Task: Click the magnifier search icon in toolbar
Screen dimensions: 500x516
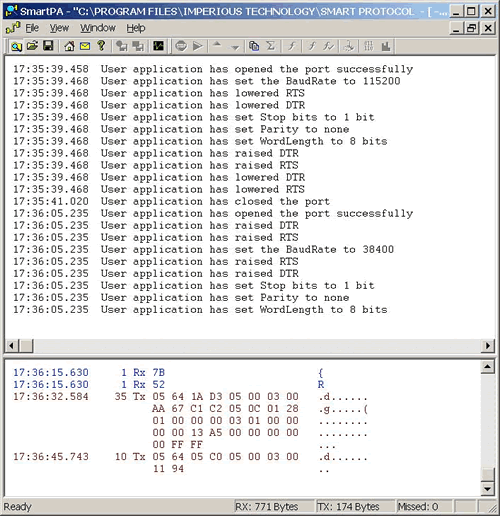Action: click(x=16, y=46)
